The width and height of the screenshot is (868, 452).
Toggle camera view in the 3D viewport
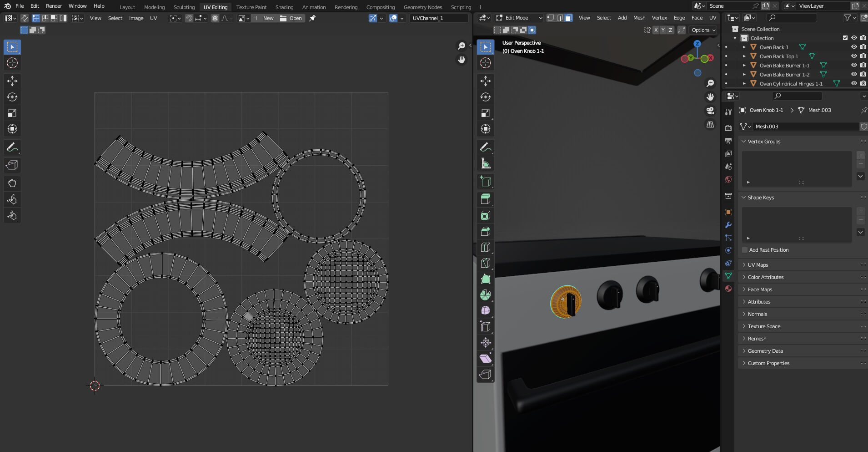coord(710,111)
